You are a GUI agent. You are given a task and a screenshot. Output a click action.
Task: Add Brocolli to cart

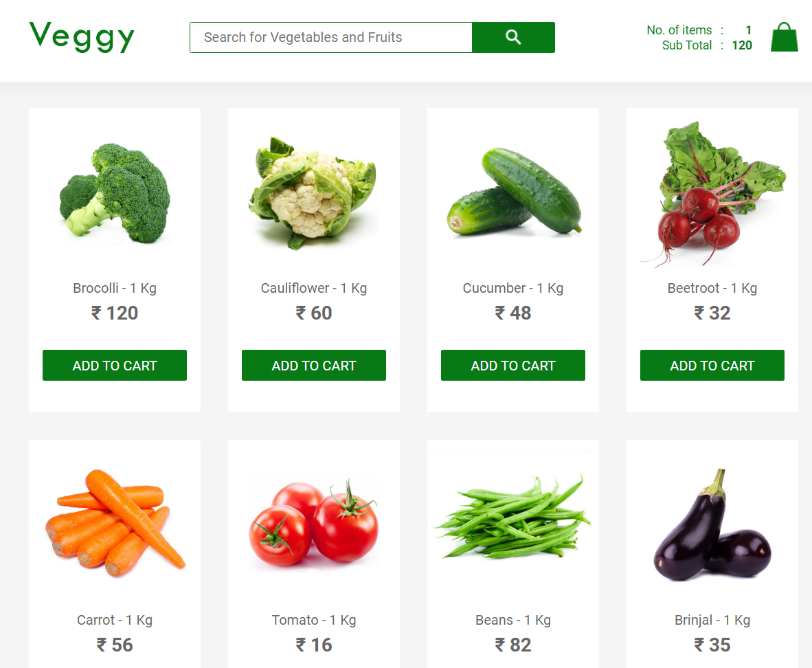(x=115, y=366)
